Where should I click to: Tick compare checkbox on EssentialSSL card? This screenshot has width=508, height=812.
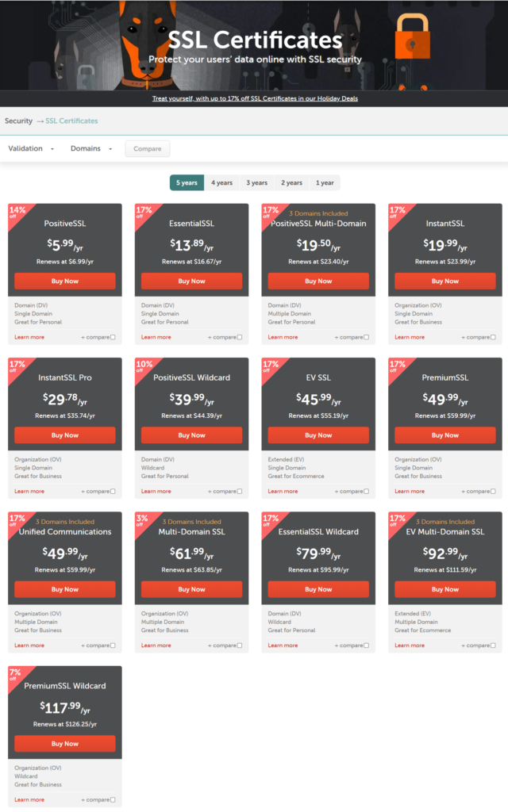240,337
